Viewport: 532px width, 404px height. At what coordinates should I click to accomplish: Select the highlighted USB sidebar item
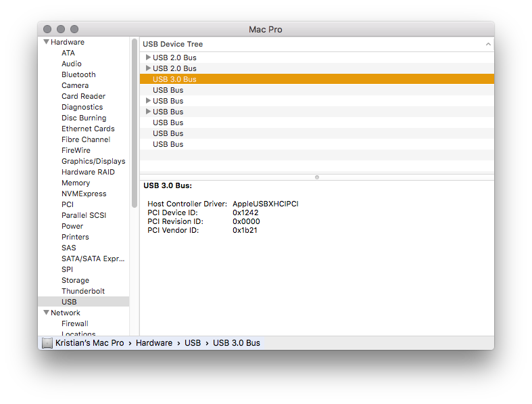[x=83, y=302]
